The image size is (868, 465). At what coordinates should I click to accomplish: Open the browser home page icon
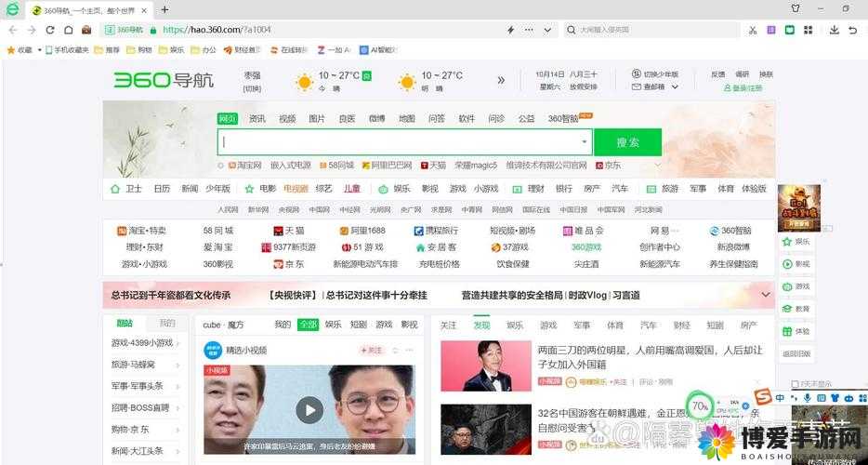tap(69, 30)
